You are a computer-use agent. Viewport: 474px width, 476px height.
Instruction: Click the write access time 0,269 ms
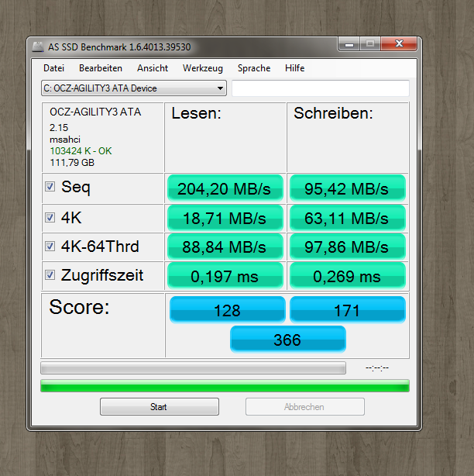pyautogui.click(x=348, y=276)
